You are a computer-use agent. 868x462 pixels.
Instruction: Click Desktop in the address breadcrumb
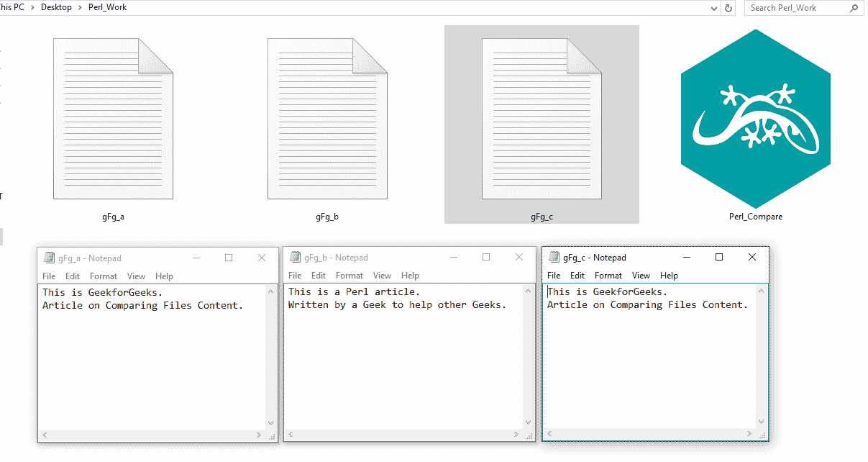[x=55, y=7]
